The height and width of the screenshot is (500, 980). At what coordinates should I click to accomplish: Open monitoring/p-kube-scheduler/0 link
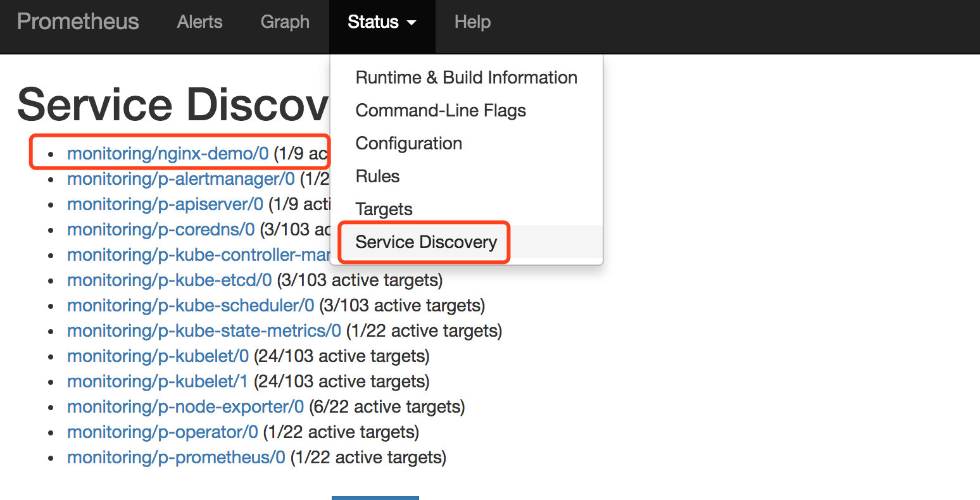pos(191,306)
